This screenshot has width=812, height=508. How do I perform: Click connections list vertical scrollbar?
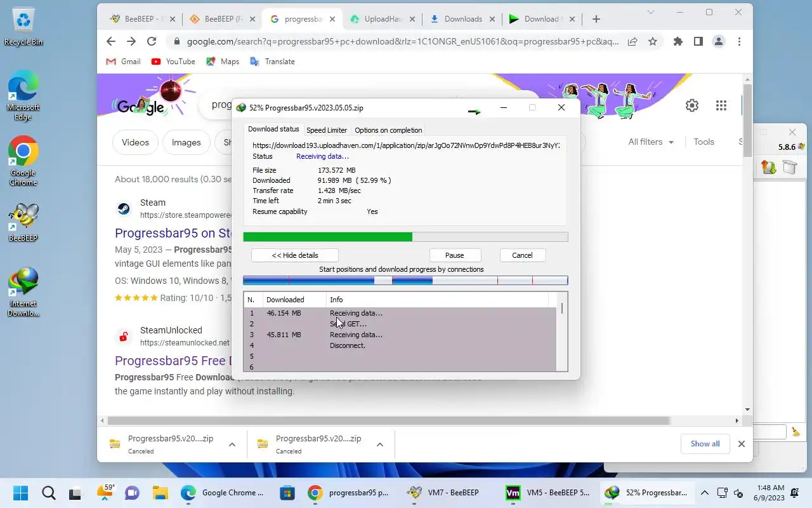[x=562, y=309]
